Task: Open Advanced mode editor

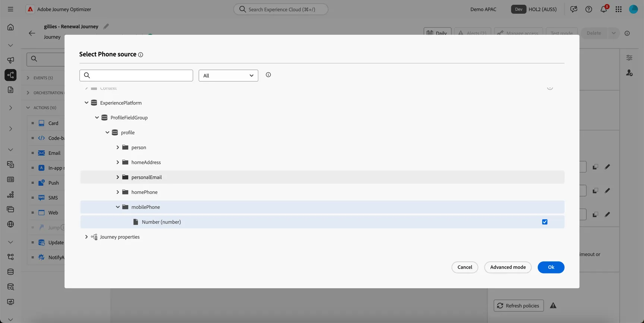Action: coord(508,267)
